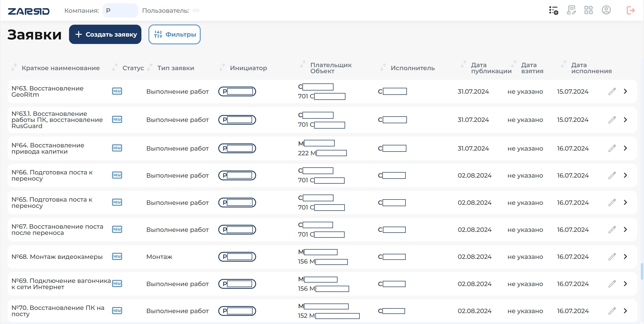Screen dimensions: 644x324
Task: Edit request №69 with pencil icon
Action: (x=612, y=284)
